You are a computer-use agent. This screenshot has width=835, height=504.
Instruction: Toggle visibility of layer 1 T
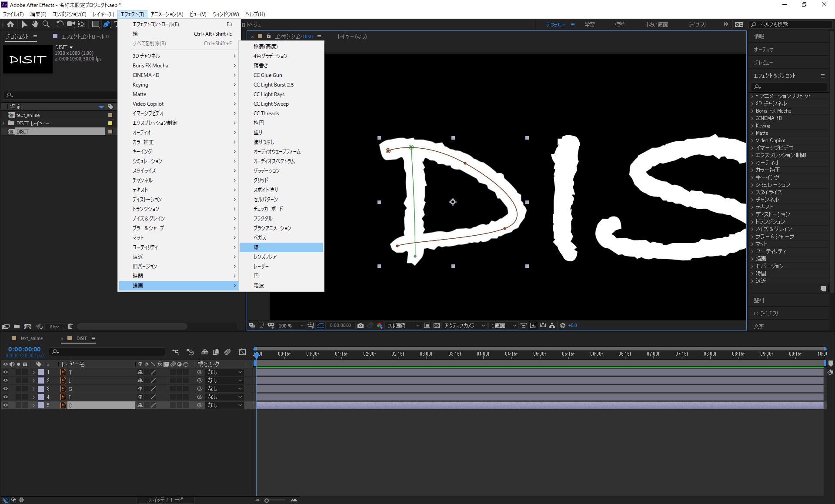click(5, 372)
